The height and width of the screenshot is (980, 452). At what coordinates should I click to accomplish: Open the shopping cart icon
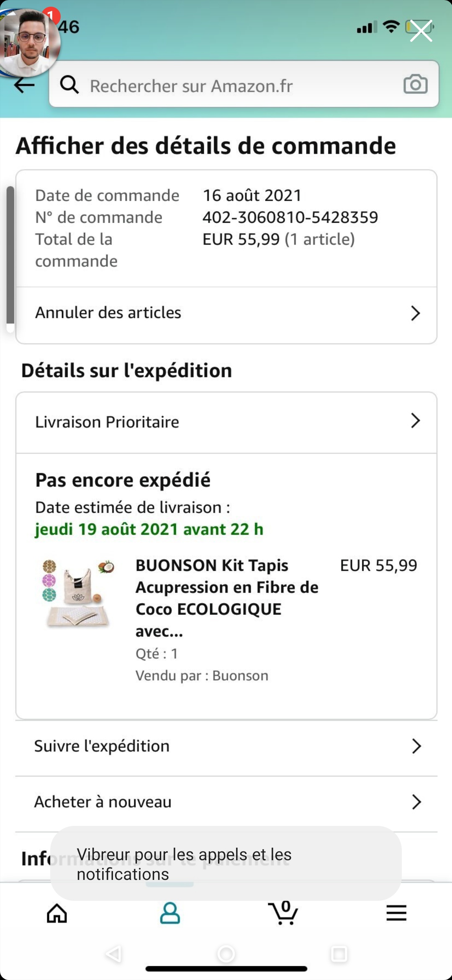click(x=283, y=913)
